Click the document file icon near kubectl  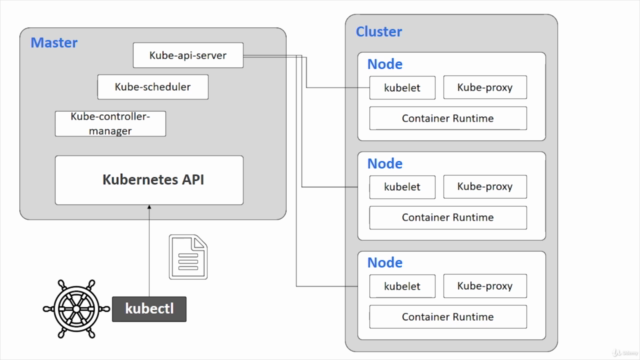188,257
